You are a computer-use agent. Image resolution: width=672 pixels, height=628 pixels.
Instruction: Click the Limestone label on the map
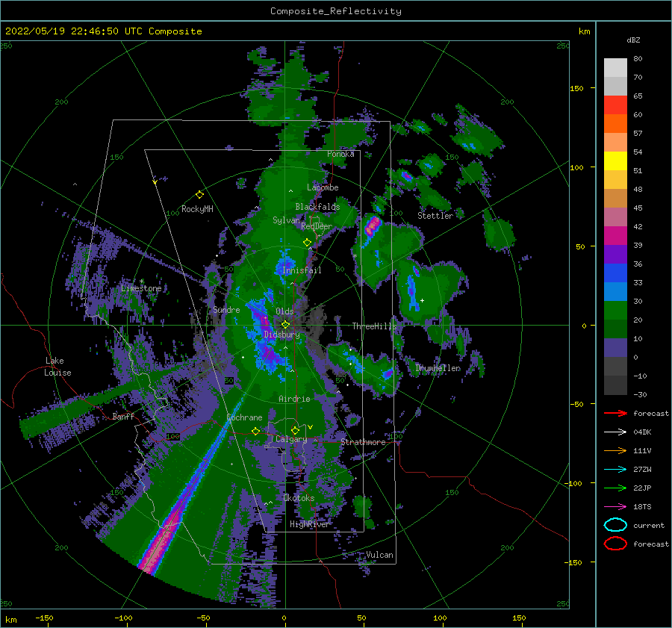click(141, 288)
